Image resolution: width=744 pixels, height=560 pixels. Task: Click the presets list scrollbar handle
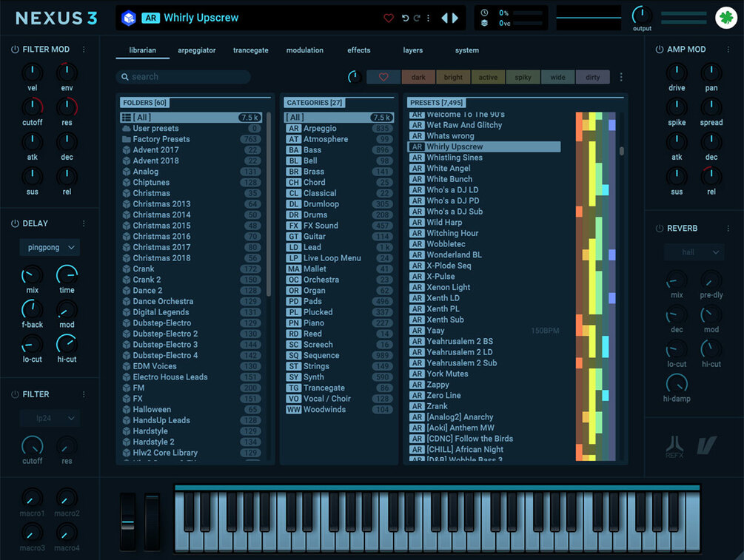622,151
